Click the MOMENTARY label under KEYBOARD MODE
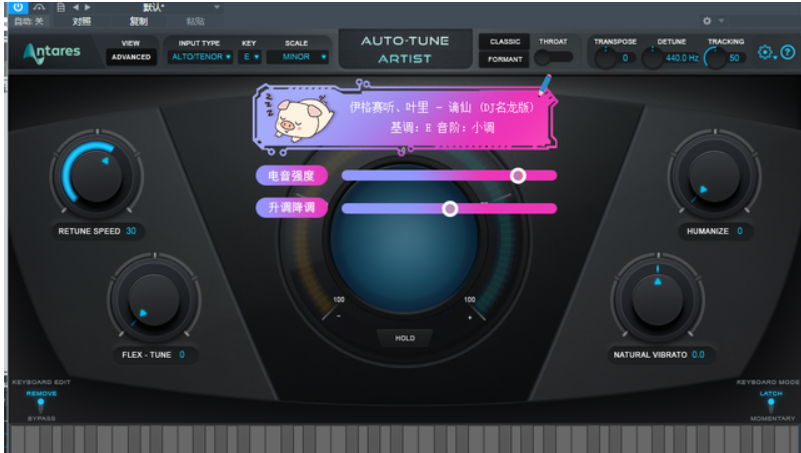 click(772, 418)
